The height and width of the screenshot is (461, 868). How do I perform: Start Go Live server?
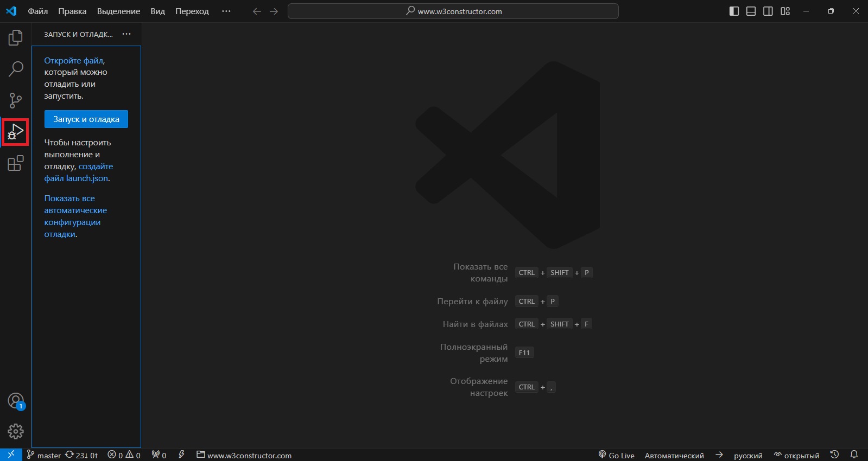[616, 455]
